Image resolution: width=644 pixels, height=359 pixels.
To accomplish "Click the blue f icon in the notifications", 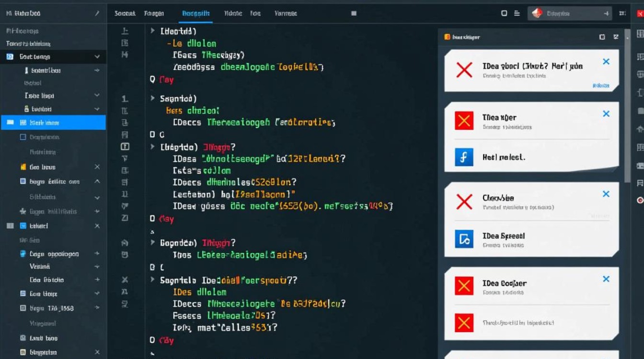I will point(464,157).
